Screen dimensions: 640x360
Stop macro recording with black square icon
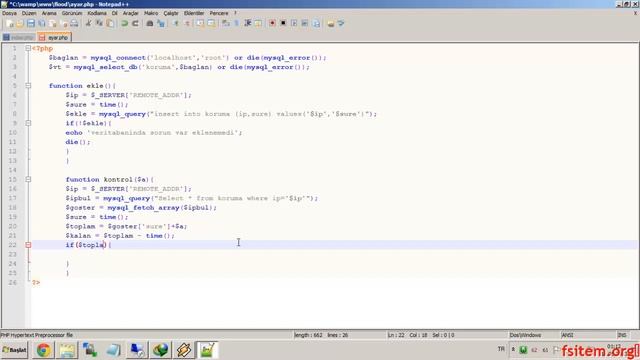283,24
